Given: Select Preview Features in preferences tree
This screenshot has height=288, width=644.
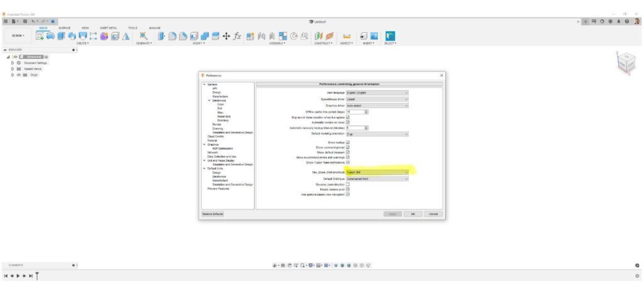Looking at the screenshot, I should 218,189.
